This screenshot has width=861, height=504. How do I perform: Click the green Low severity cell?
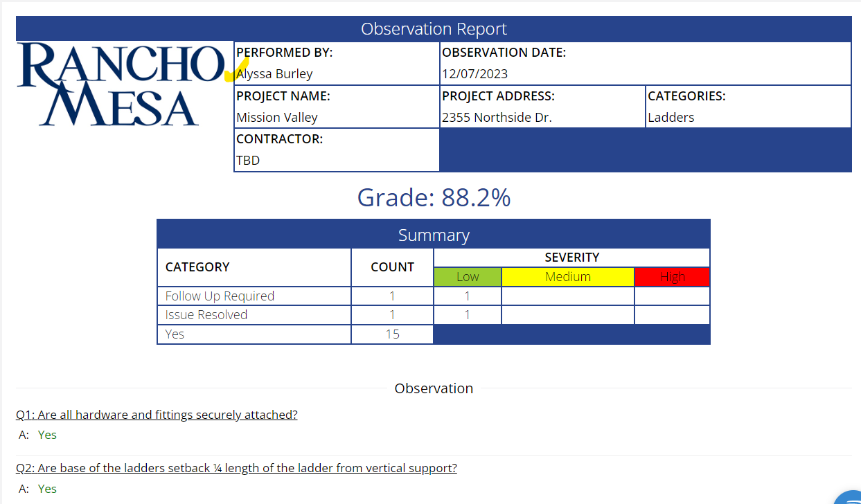coord(468,277)
